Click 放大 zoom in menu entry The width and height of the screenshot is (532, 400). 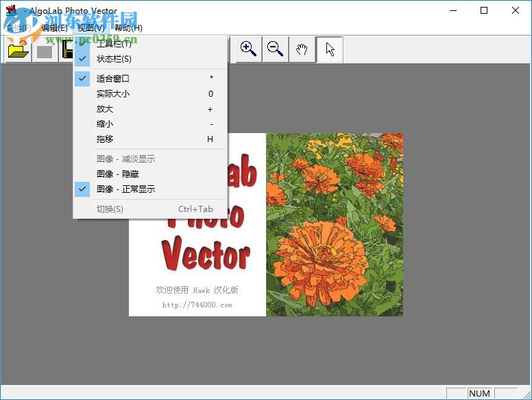pos(150,109)
